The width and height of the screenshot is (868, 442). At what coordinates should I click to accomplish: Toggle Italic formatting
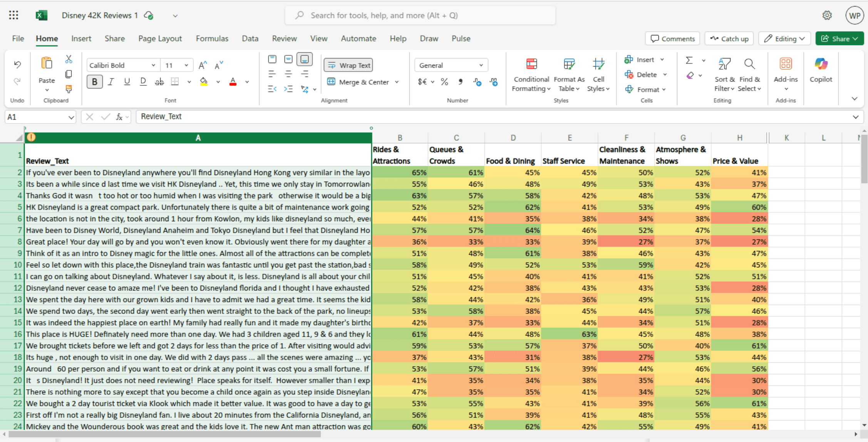(x=111, y=82)
